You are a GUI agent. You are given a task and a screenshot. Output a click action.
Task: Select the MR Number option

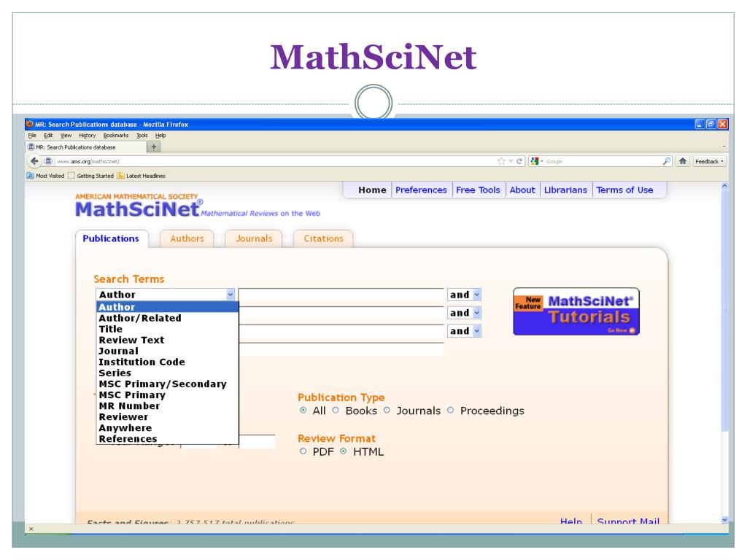[167, 405]
